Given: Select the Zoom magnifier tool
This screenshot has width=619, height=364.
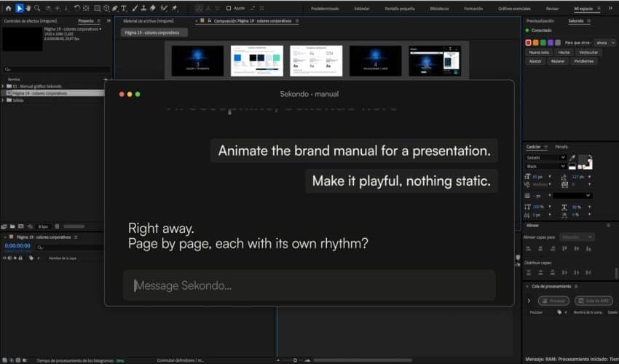Looking at the screenshot, I should pos(37,8).
